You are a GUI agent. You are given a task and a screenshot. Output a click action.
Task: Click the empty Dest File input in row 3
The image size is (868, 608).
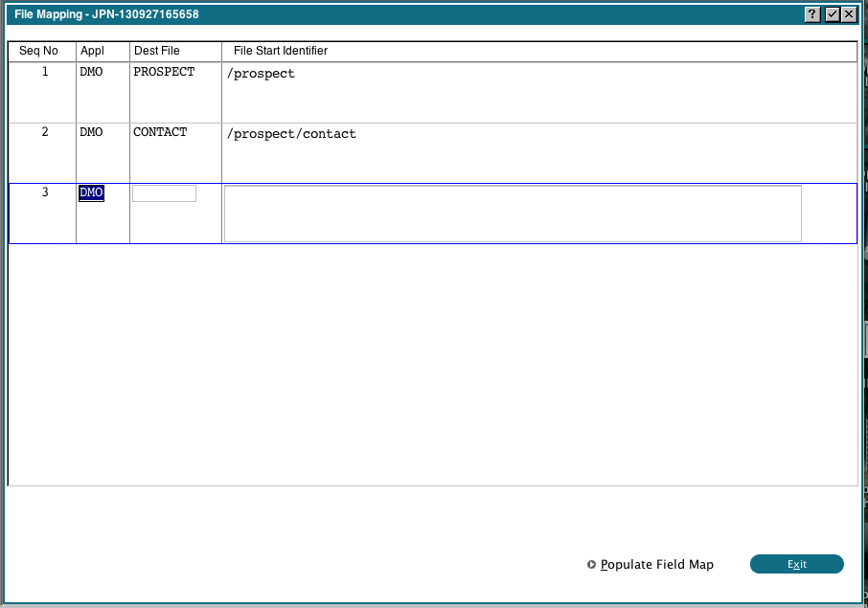coord(164,192)
